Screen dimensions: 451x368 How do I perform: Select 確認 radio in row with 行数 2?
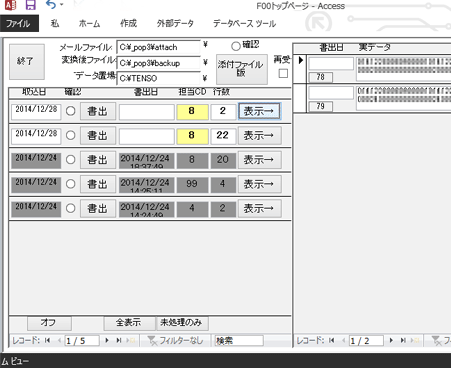point(70,111)
